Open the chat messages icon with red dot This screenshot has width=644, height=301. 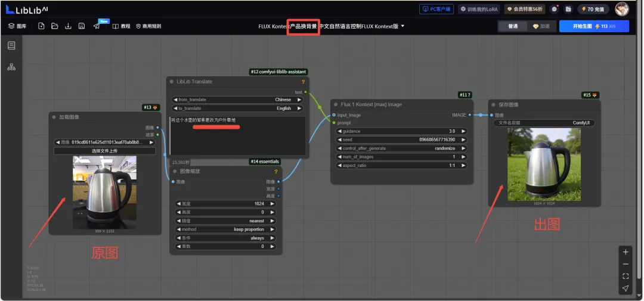(x=555, y=9)
